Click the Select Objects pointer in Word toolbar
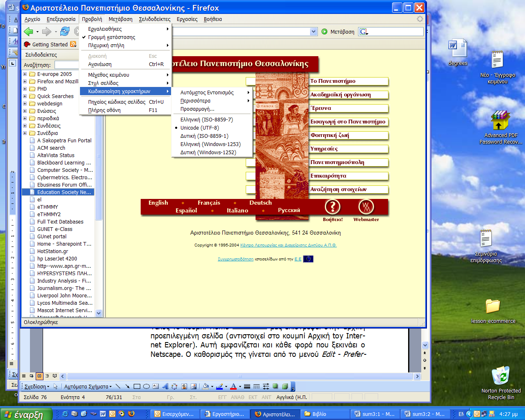 [x=55, y=386]
